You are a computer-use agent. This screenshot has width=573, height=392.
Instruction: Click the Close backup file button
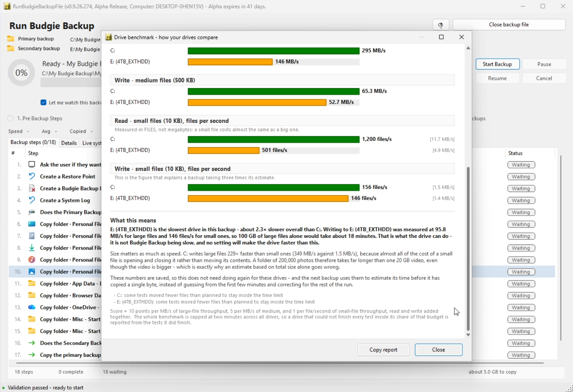(509, 25)
